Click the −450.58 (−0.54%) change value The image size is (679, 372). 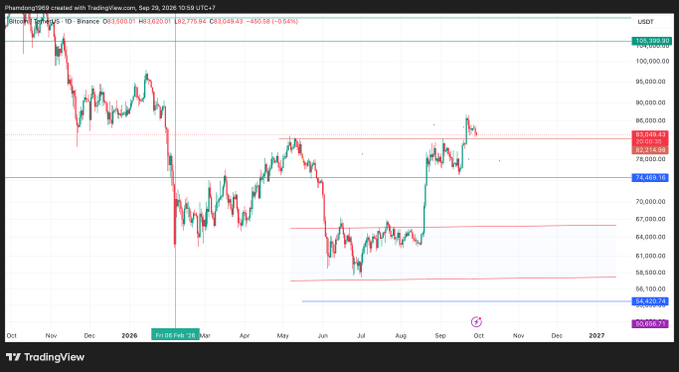tap(272, 21)
